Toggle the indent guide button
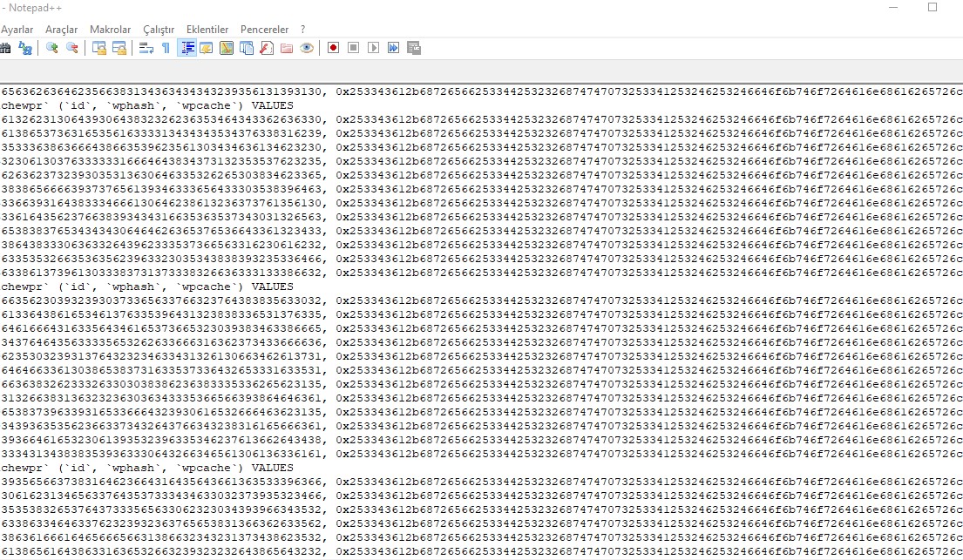This screenshot has width=963, height=560. 186,48
